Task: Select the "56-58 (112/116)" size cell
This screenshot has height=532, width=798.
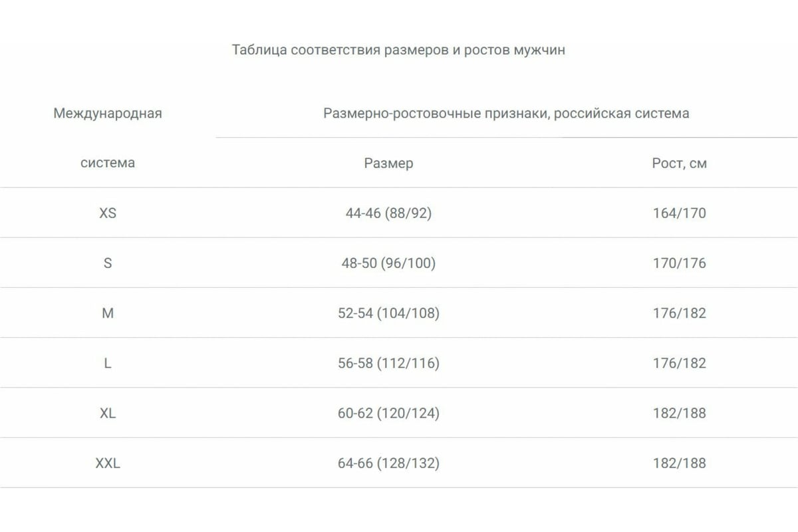Action: coord(388,363)
